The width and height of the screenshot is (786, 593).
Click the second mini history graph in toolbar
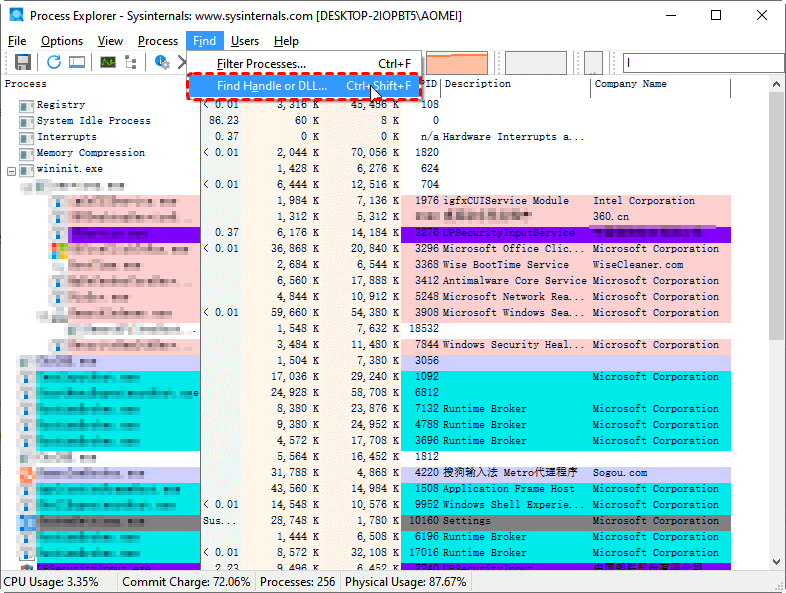tap(536, 63)
